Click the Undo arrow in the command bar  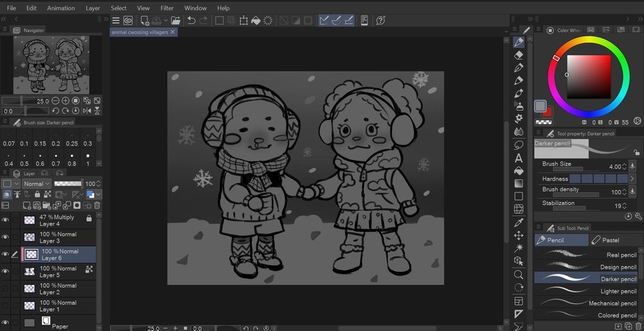click(x=191, y=21)
